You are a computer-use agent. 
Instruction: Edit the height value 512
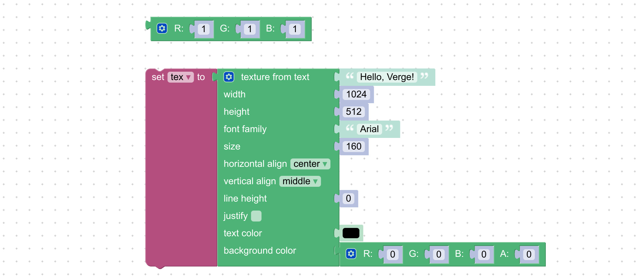click(354, 112)
